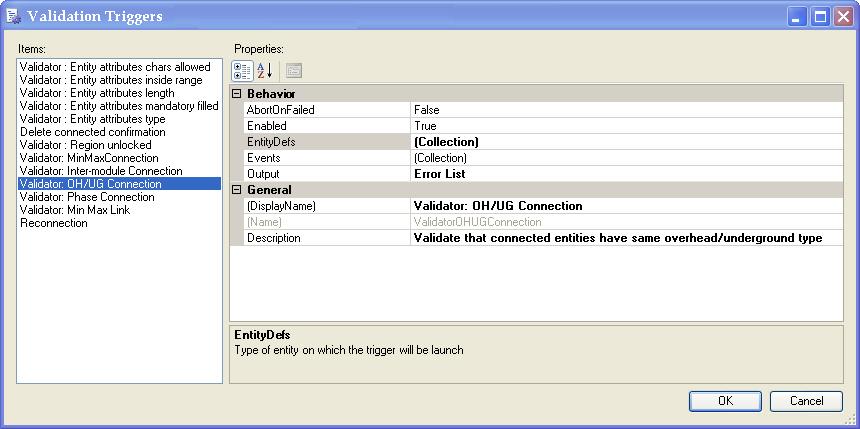
Task: Select Validator: Inter-module Connection
Action: (101, 171)
